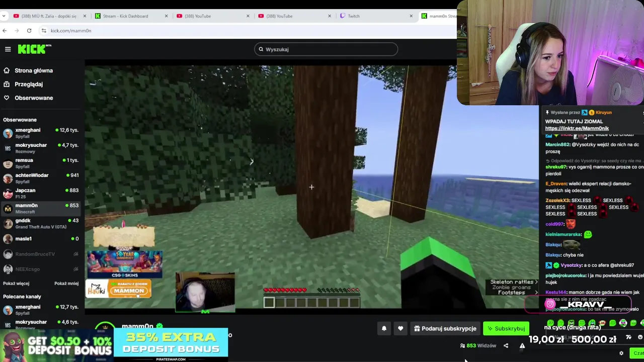This screenshot has height=362, width=644.
Task: Click the Wyszukaj search field
Action: [x=326, y=49]
